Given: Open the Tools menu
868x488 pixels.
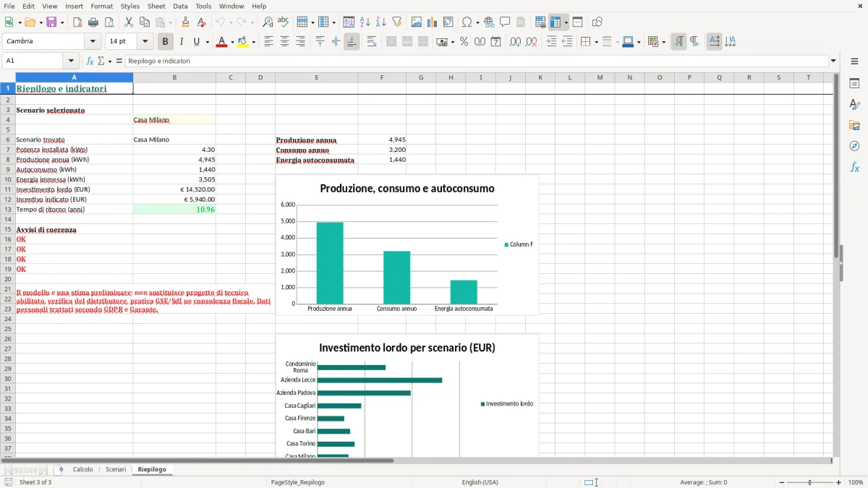Looking at the screenshot, I should pyautogui.click(x=203, y=6).
